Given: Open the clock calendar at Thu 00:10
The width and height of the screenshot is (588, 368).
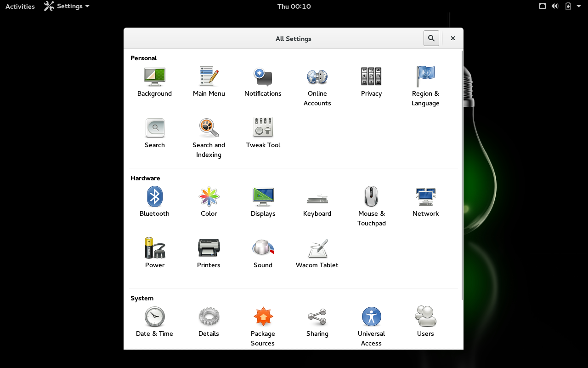Looking at the screenshot, I should pyautogui.click(x=294, y=6).
